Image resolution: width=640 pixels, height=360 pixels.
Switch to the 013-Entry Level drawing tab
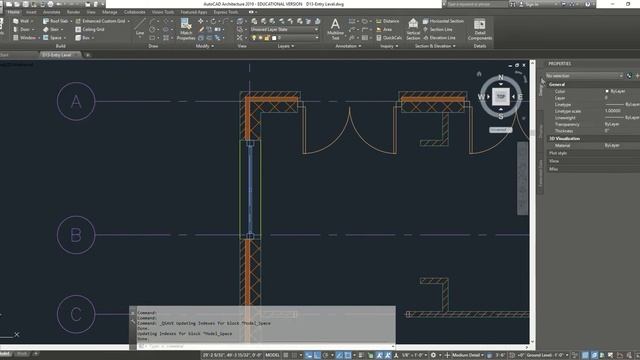[57, 55]
